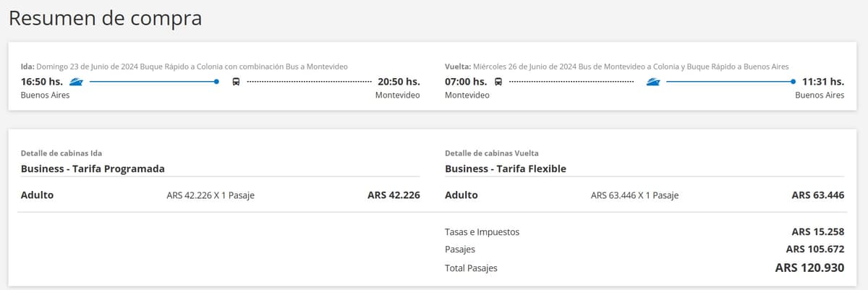868x290 pixels.
Task: Click the bus icon on the outbound trip
Action: [236, 82]
